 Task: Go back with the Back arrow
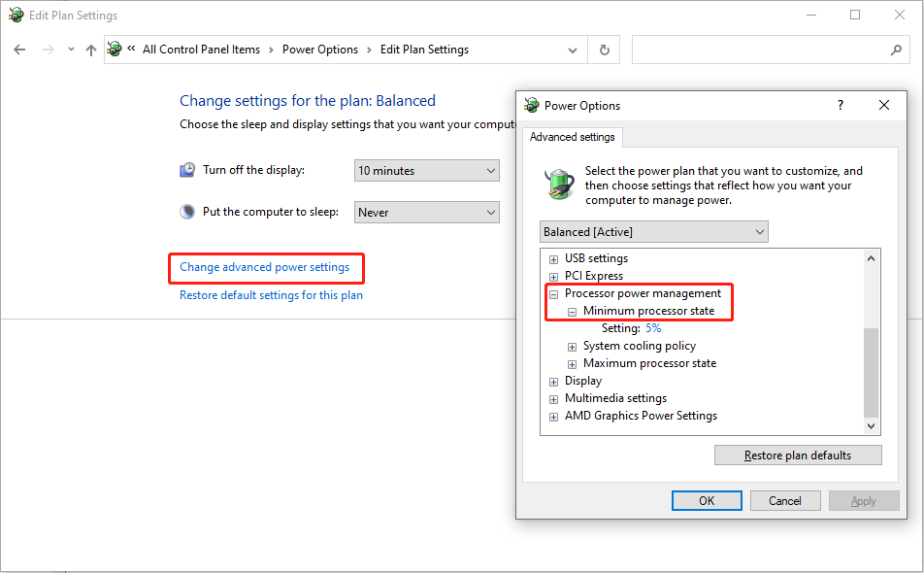[19, 50]
